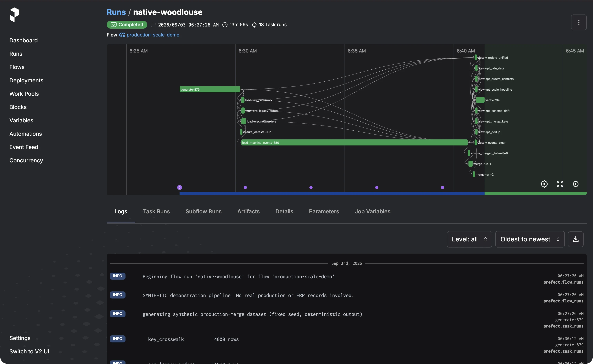Open run graph settings gear
This screenshot has width=593, height=364.
click(x=575, y=184)
